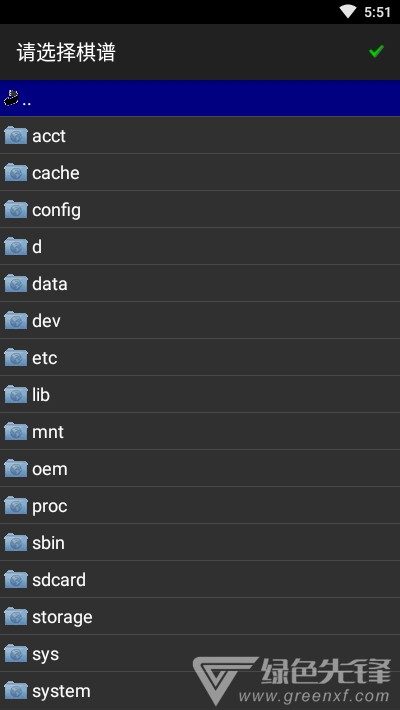Open the sbin folder
Viewport: 400px width, 710px height.
coord(200,542)
